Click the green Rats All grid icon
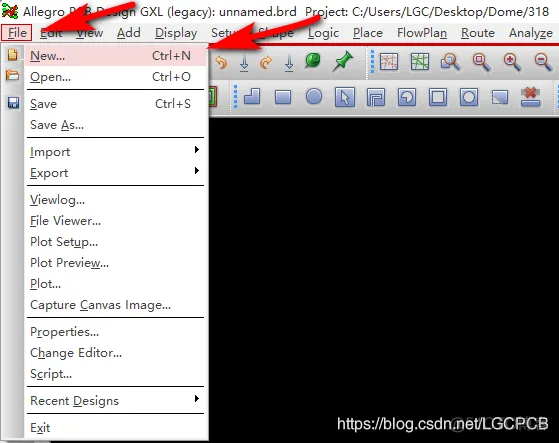Image resolution: width=559 pixels, height=443 pixels. coord(420,61)
